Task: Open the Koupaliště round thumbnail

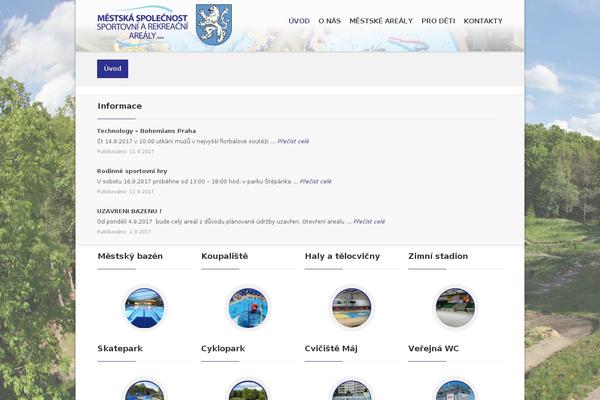Action: pos(248,308)
